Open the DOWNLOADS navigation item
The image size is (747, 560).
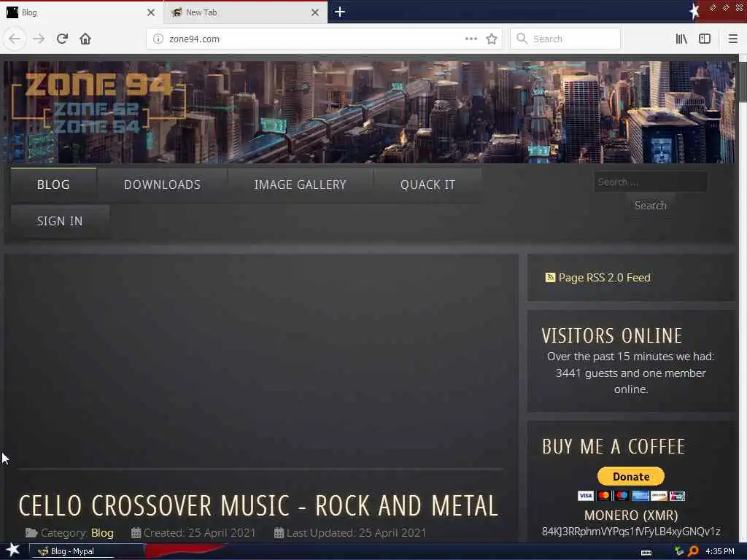(x=162, y=184)
